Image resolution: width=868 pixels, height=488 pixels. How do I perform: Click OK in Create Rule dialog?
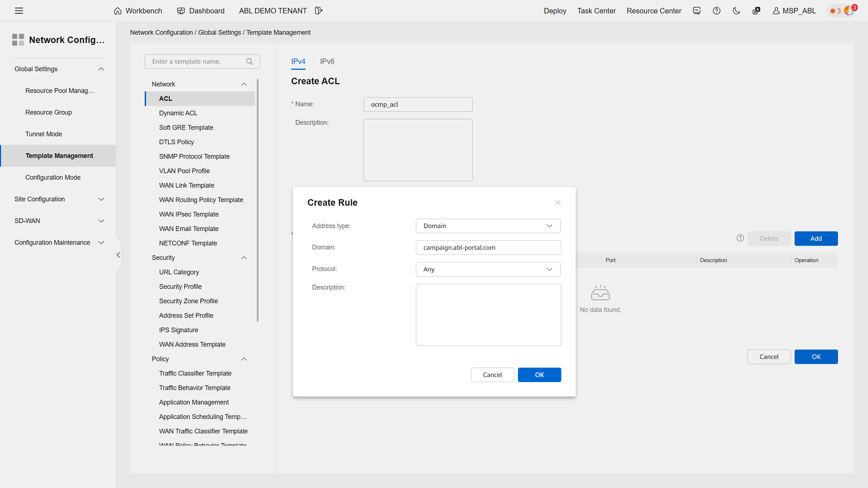[539, 375]
